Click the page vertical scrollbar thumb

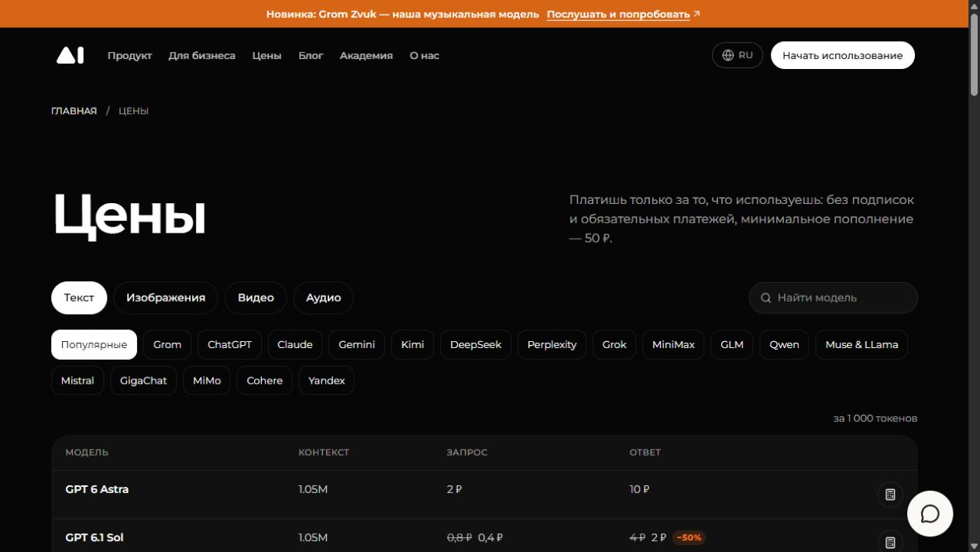(x=974, y=54)
